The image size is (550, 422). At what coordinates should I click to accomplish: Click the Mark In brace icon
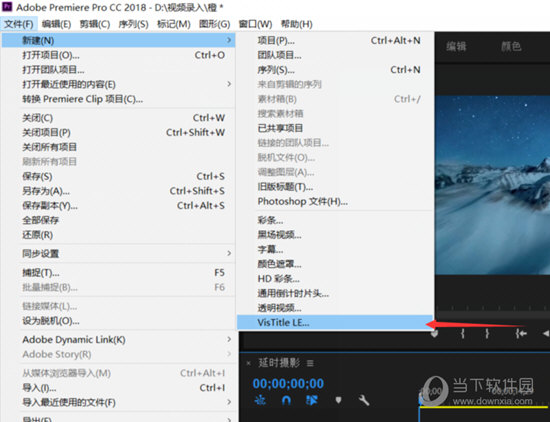463,333
